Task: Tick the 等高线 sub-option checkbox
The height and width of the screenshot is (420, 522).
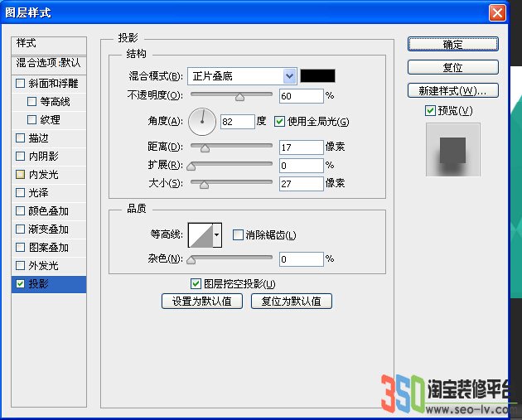Action: 32,102
